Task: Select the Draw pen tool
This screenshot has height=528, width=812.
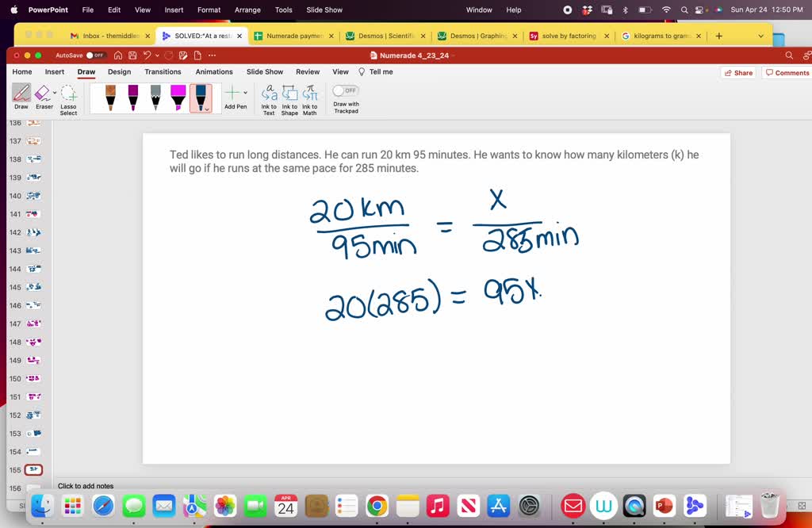Action: coord(21,94)
